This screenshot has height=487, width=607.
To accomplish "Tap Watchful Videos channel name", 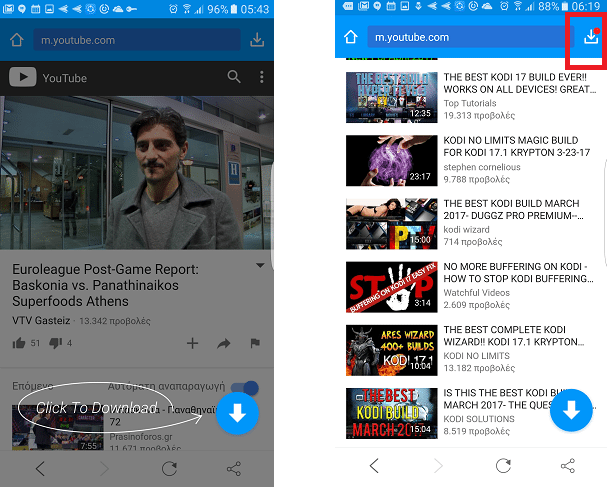I will pyautogui.click(x=477, y=293).
